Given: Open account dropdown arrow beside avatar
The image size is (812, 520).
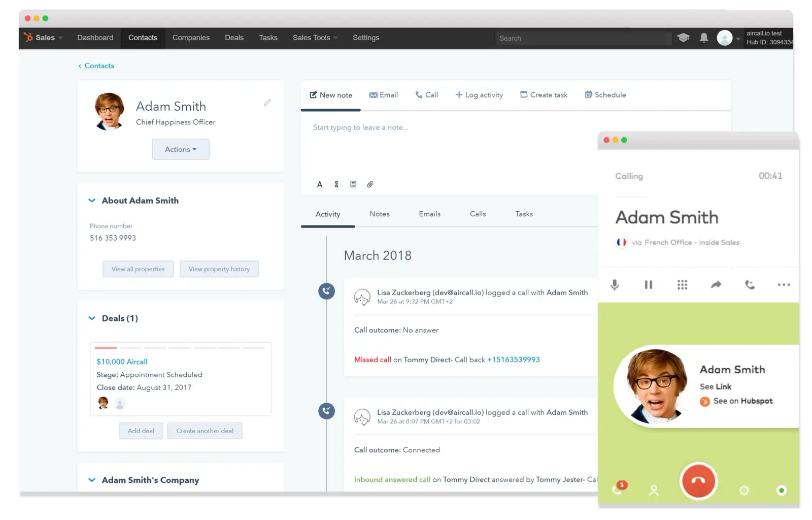Looking at the screenshot, I should coord(738,39).
